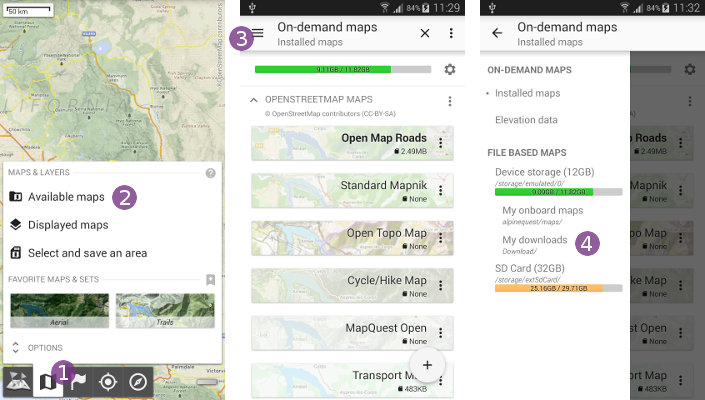
Task: Tap the help question mark in Maps & Layers
Action: coord(210,173)
